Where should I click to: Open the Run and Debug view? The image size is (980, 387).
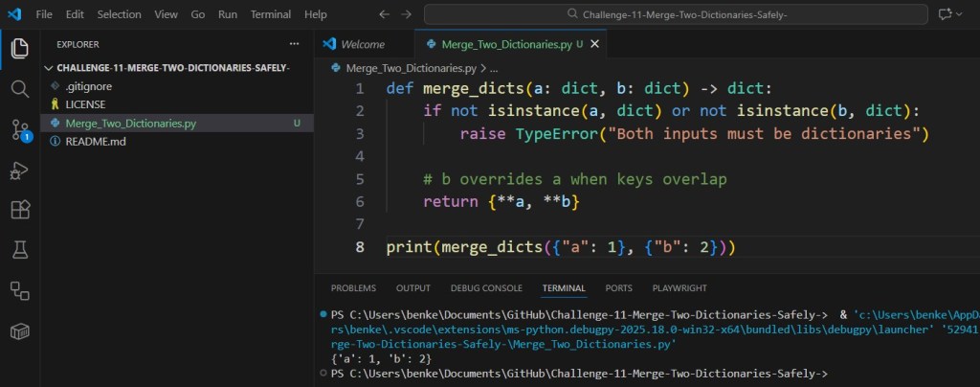pyautogui.click(x=20, y=171)
